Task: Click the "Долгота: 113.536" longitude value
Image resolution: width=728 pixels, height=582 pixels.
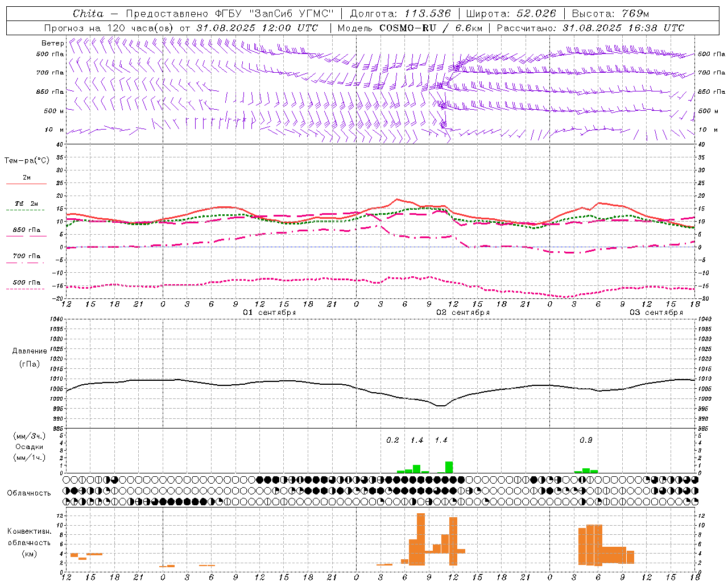Action: click(400, 14)
